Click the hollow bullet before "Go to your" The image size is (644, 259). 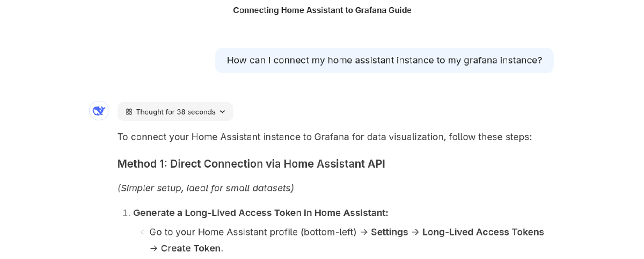pos(143,233)
